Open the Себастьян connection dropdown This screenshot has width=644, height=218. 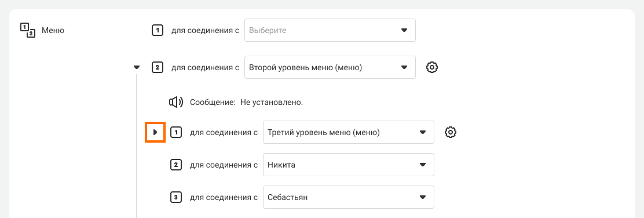(348, 197)
